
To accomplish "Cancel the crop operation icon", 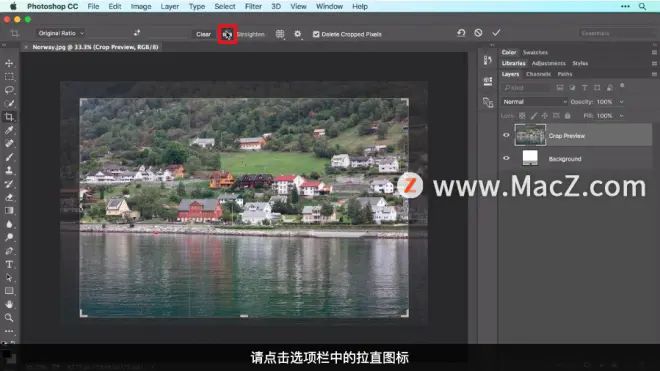I will point(478,33).
